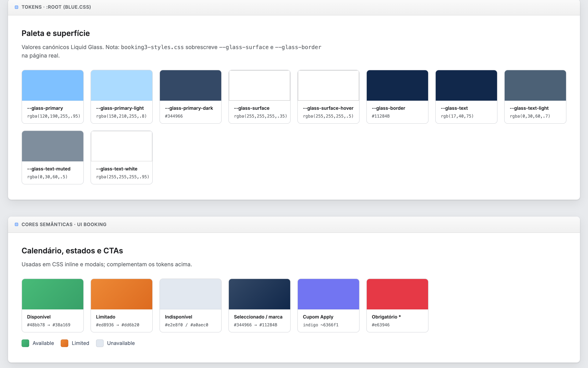Select the Limitado orange swatch
Viewport: 588px width, 368px height.
point(121,294)
